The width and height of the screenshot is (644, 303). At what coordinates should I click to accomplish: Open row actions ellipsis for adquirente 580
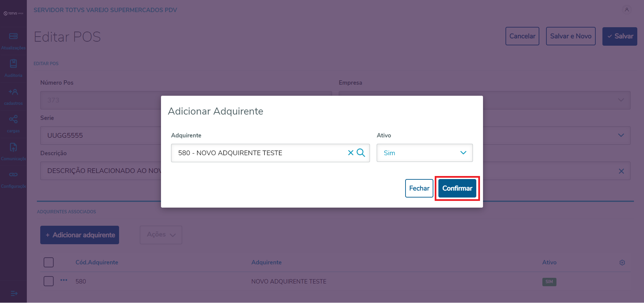(64, 280)
